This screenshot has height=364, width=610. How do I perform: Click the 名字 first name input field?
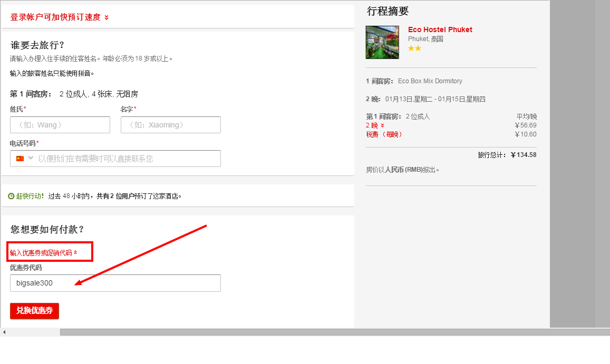(x=170, y=125)
